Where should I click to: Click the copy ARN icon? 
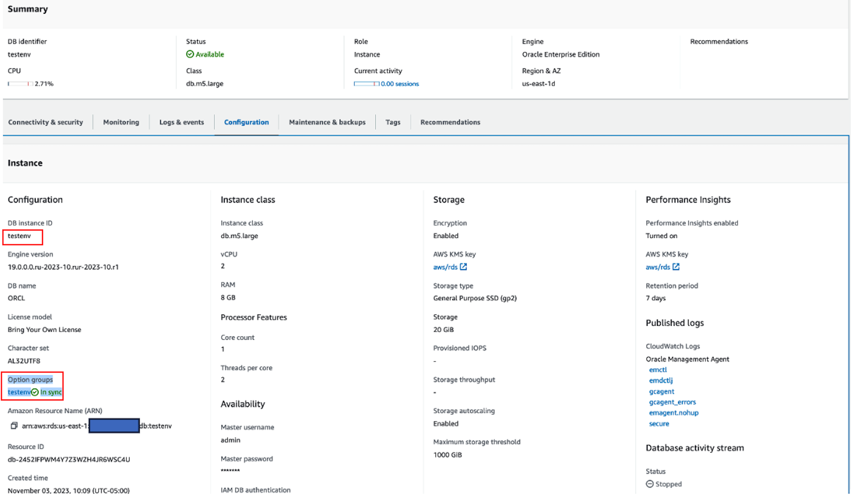click(14, 425)
